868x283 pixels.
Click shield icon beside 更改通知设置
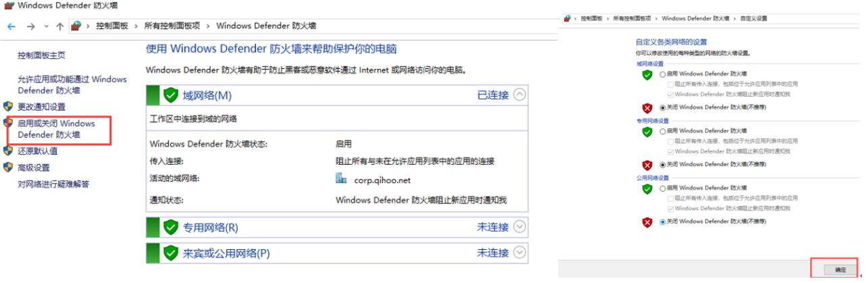8,106
